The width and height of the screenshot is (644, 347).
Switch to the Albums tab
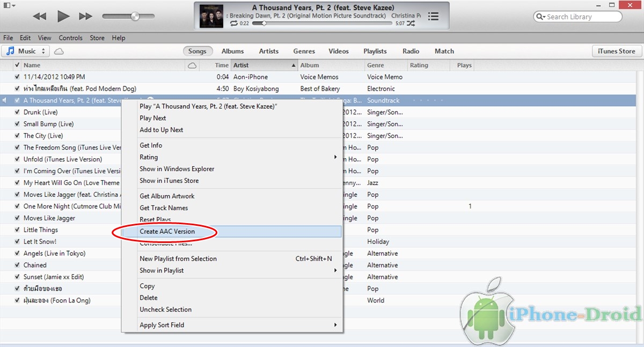(233, 51)
